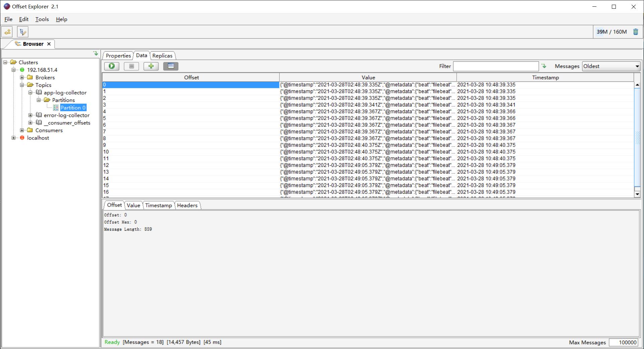Select the message row with offset 4
Viewport: 644px width, 349px height.
(x=368, y=112)
